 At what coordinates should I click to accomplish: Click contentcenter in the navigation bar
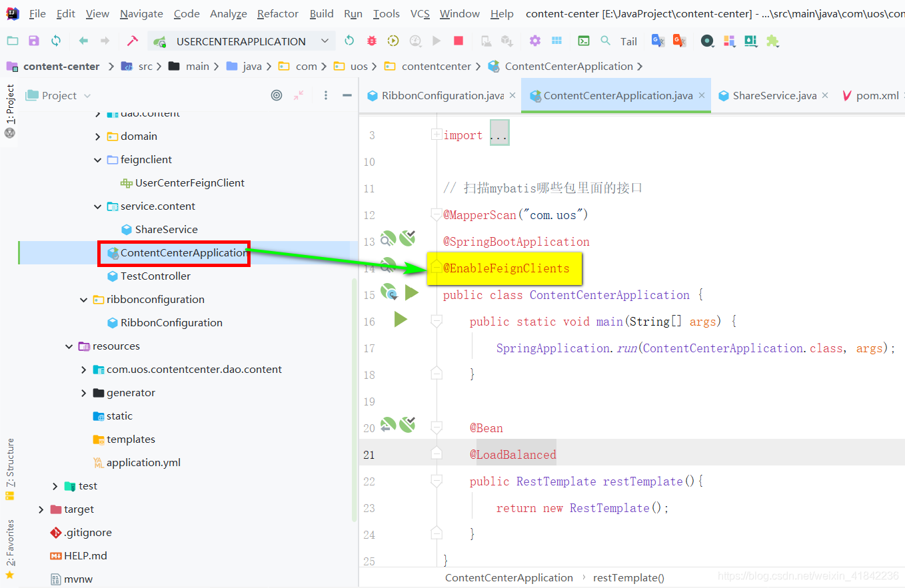437,67
